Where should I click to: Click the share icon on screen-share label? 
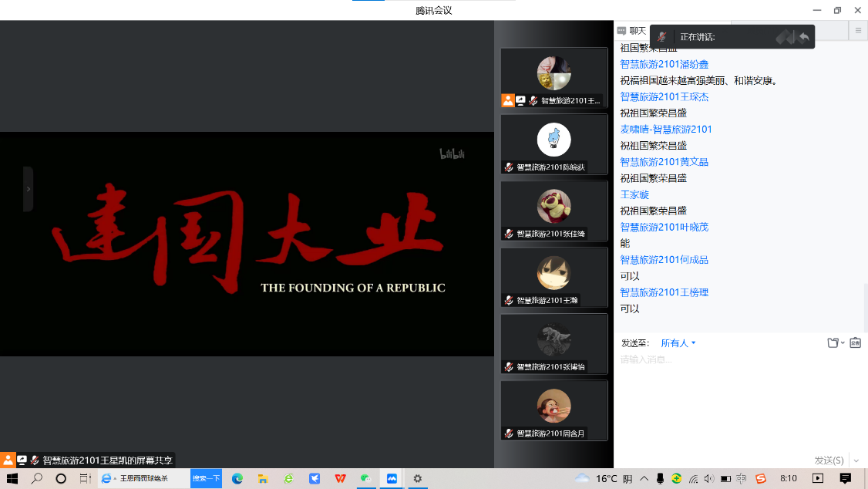point(22,460)
